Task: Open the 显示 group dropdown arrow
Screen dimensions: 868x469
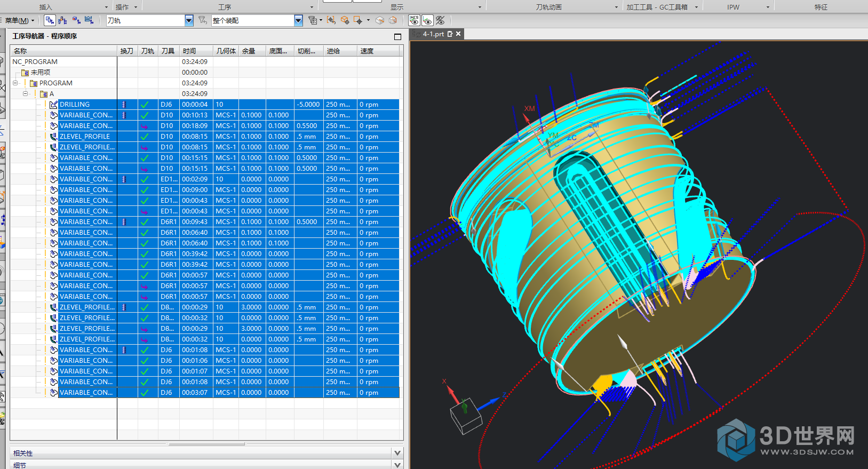Action: coord(480,7)
